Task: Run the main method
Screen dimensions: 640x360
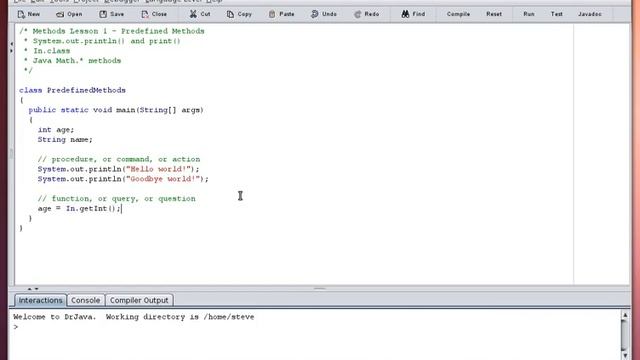Action: click(529, 14)
